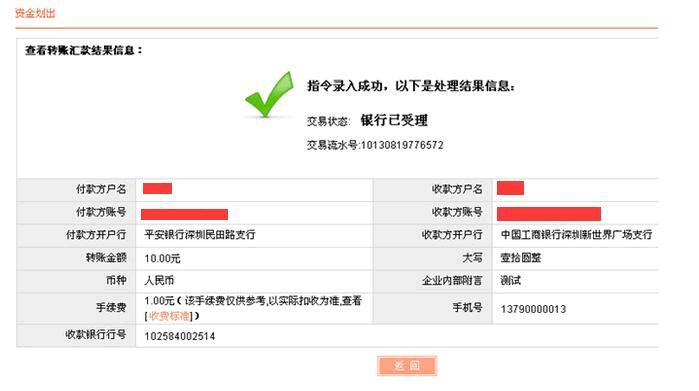Click the 返回 button
The width and height of the screenshot is (699, 391).
coord(407,366)
